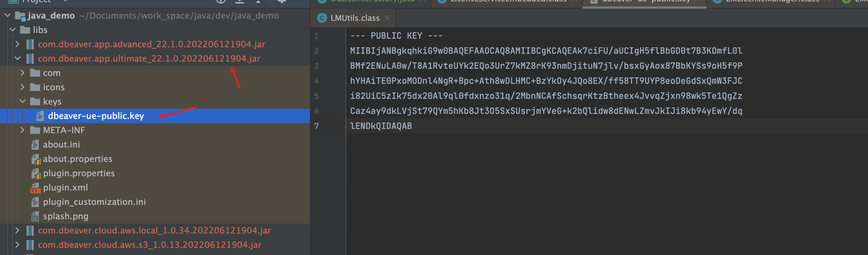
Task: Click the java_demo path ~/Documents/work_space/java/dev/java_demo
Action: (x=179, y=16)
